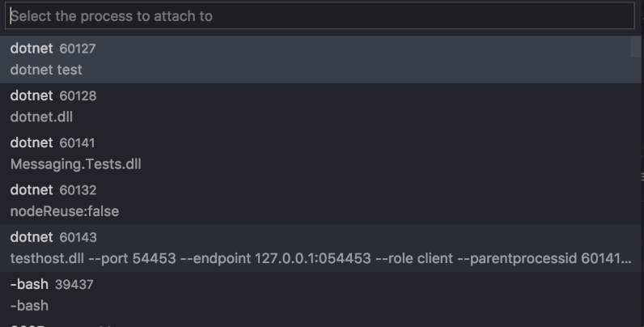Select the dotnet test process entry
Screen dimensions: 644x327
(x=46, y=70)
